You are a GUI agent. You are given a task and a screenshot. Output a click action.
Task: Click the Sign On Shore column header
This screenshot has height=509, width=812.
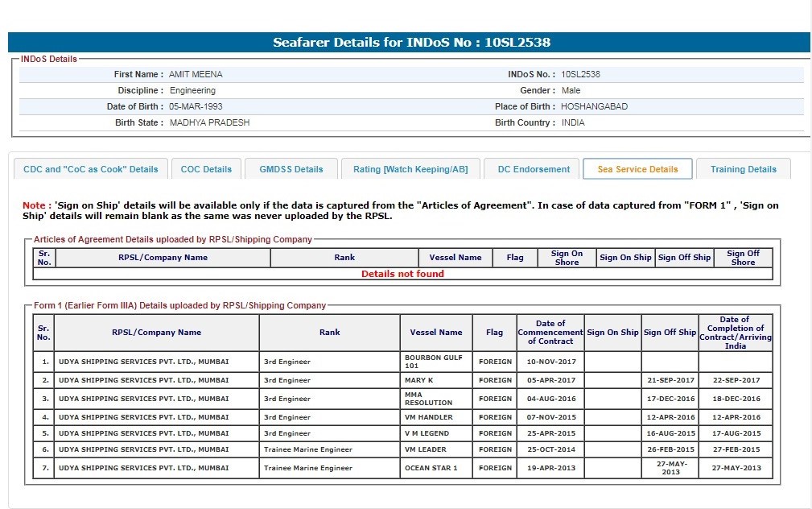(567, 258)
